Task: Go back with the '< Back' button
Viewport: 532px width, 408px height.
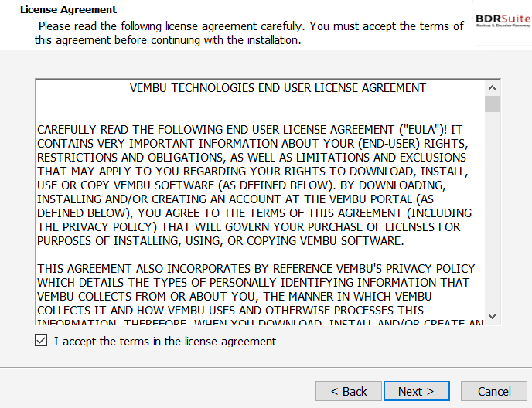Action: [349, 391]
